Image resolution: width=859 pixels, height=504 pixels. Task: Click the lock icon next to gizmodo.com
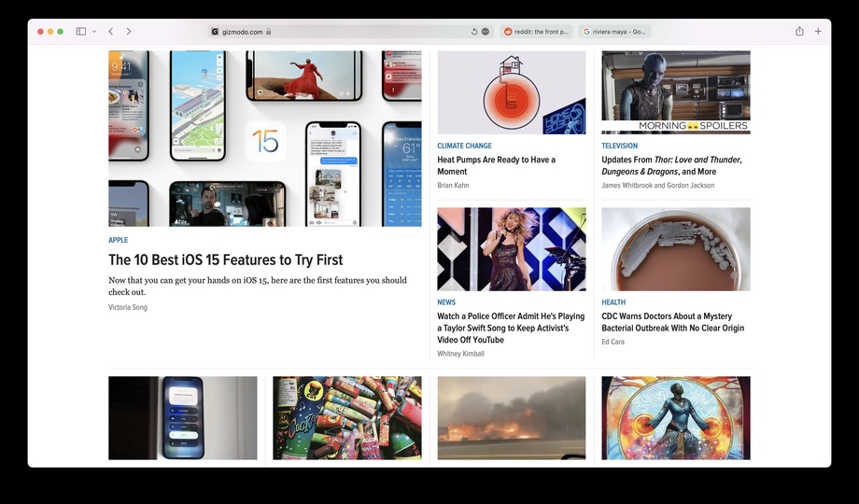(x=269, y=32)
